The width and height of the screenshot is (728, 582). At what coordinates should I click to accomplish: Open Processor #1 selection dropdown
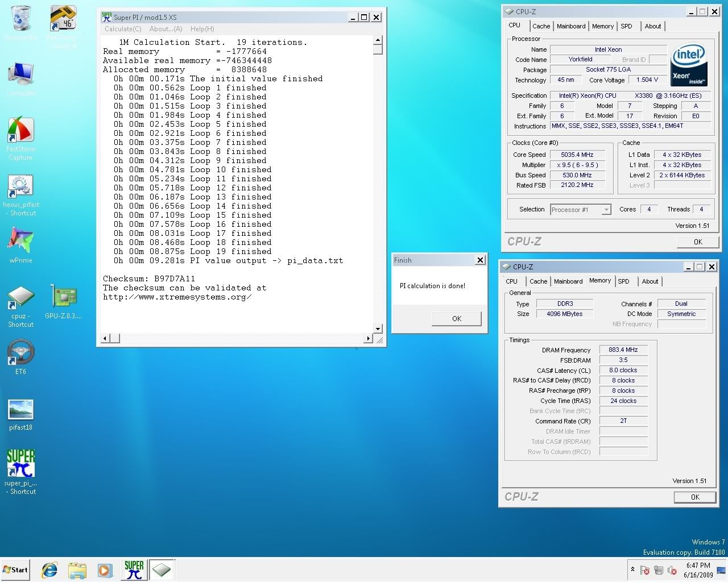click(581, 210)
